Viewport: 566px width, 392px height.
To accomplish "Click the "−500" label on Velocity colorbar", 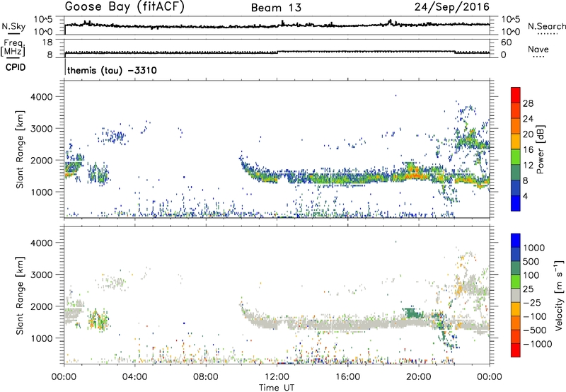I will [535, 330].
